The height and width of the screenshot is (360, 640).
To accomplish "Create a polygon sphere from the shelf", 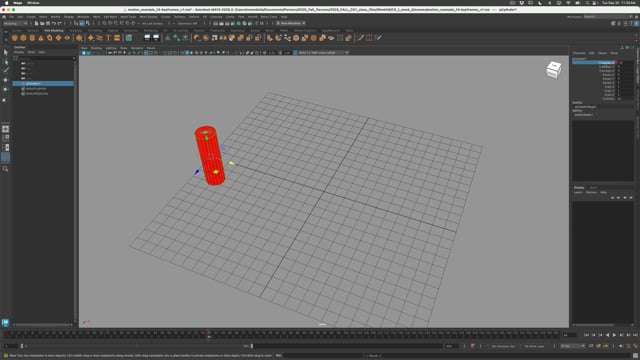I will pyautogui.click(x=15, y=38).
